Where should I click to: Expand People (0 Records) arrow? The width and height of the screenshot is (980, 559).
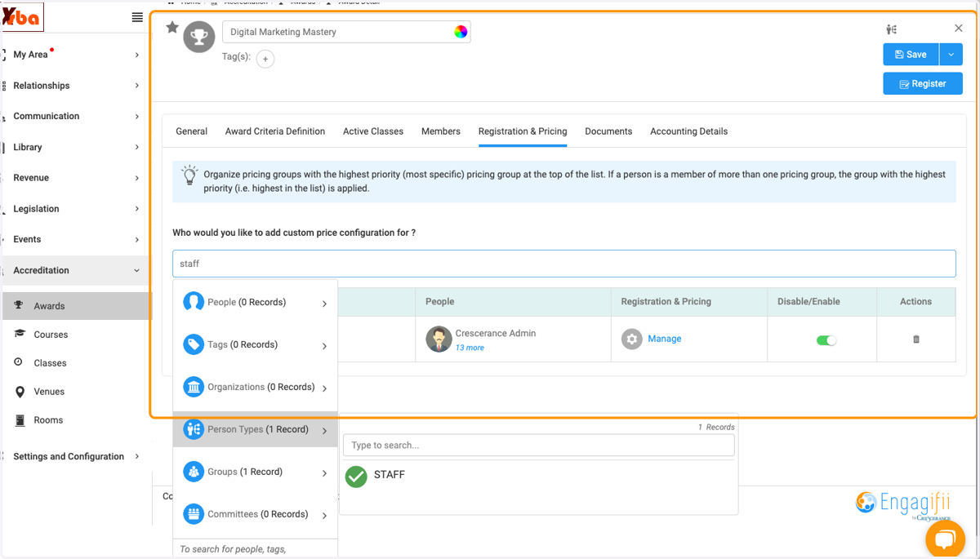pyautogui.click(x=324, y=304)
